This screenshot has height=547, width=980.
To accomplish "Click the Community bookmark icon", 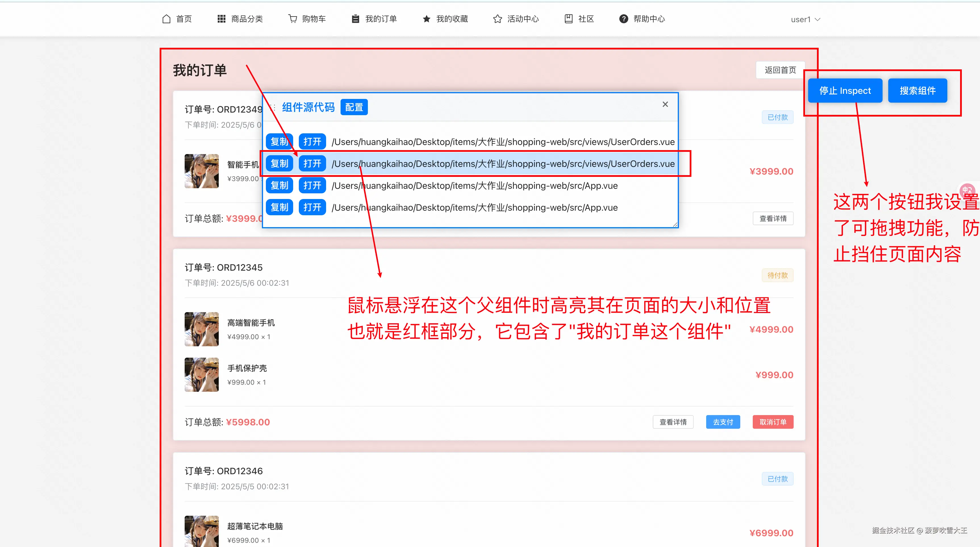I will tap(568, 19).
